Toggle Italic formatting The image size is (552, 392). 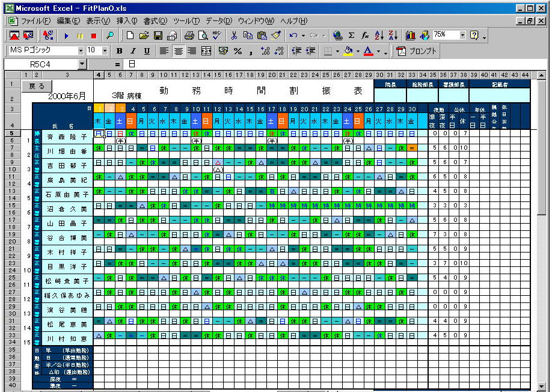coord(133,51)
